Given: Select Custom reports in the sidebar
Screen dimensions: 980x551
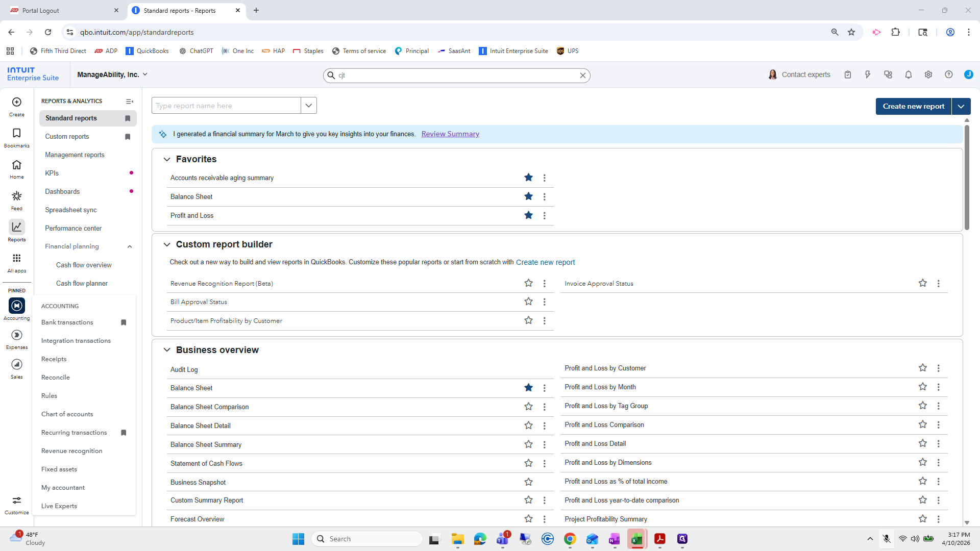Looking at the screenshot, I should pos(67,136).
